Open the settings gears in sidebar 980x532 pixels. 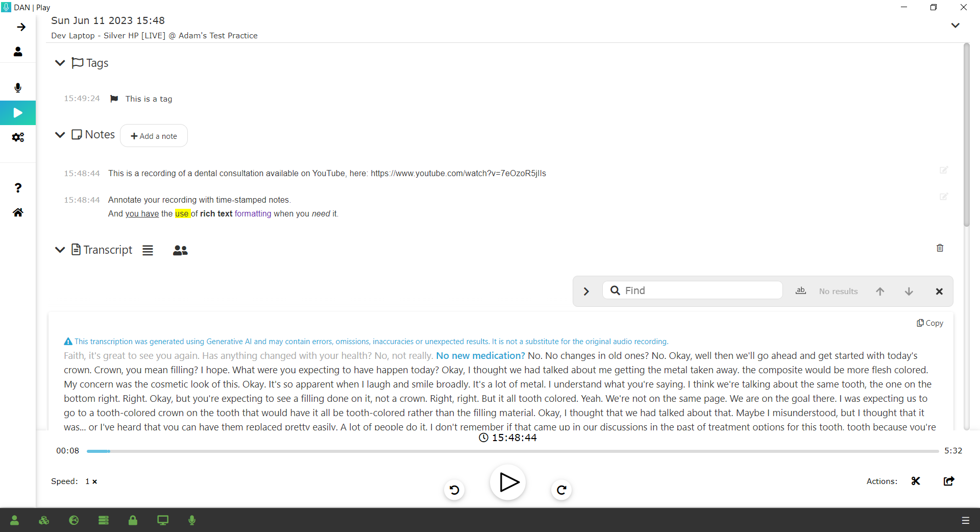pyautogui.click(x=18, y=137)
